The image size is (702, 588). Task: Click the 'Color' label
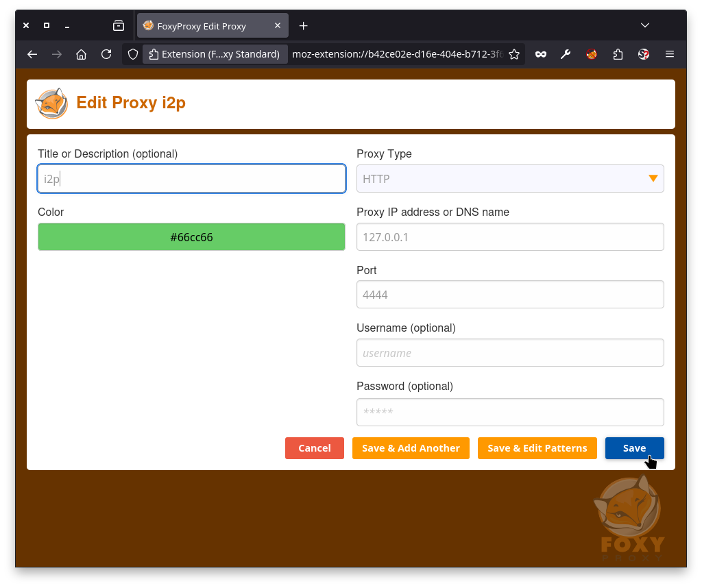click(51, 212)
